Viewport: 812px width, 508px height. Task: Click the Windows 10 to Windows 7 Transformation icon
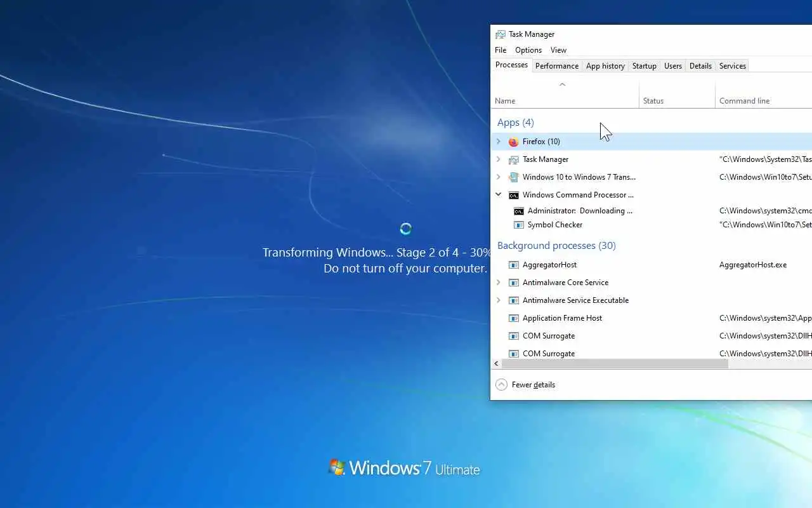pos(514,177)
